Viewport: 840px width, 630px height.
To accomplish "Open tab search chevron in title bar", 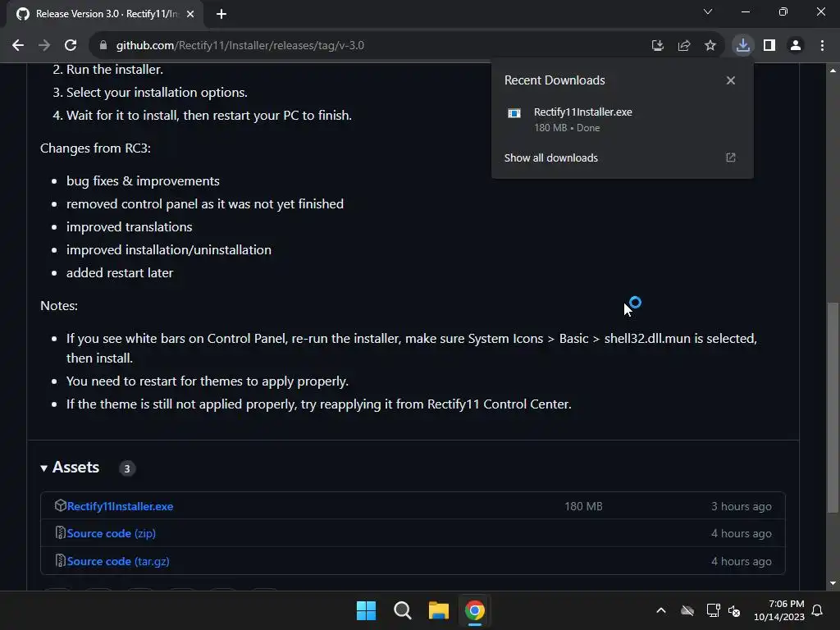I will 708,11.
